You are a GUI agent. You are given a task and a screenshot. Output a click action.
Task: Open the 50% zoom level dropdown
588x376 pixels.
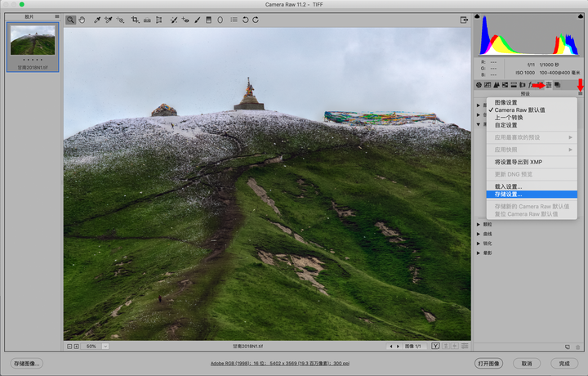[105, 347]
